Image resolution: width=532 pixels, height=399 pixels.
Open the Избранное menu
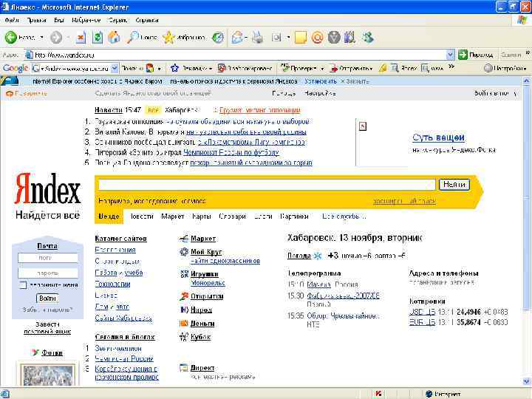(x=86, y=21)
